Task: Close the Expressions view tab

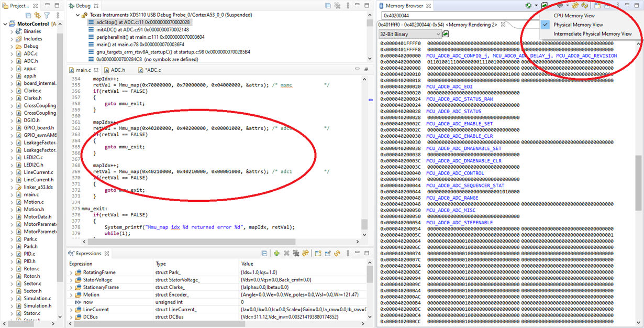Action: coord(107,254)
